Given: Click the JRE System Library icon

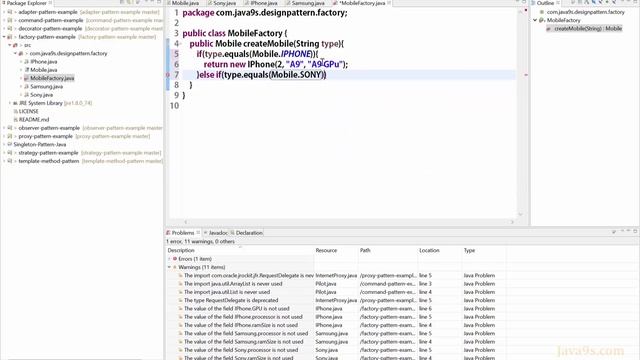Looking at the screenshot, I should tap(16, 103).
